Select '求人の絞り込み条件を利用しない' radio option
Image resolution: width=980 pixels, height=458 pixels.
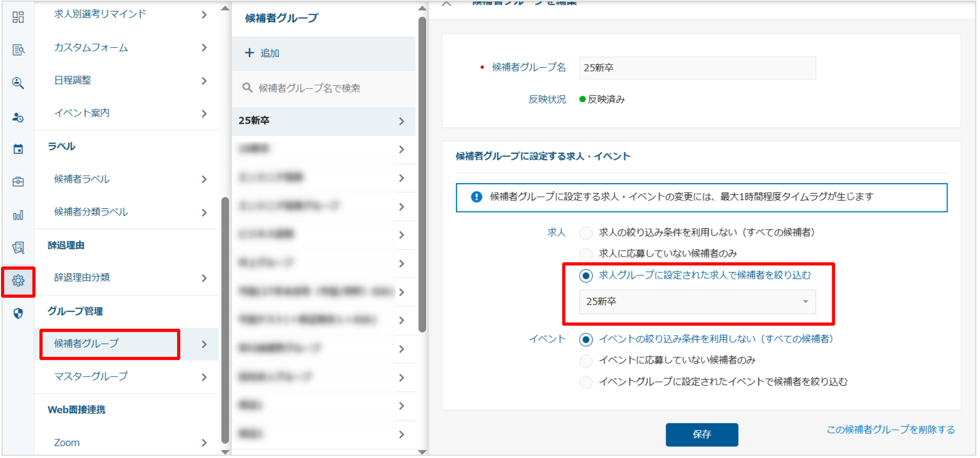coord(586,233)
